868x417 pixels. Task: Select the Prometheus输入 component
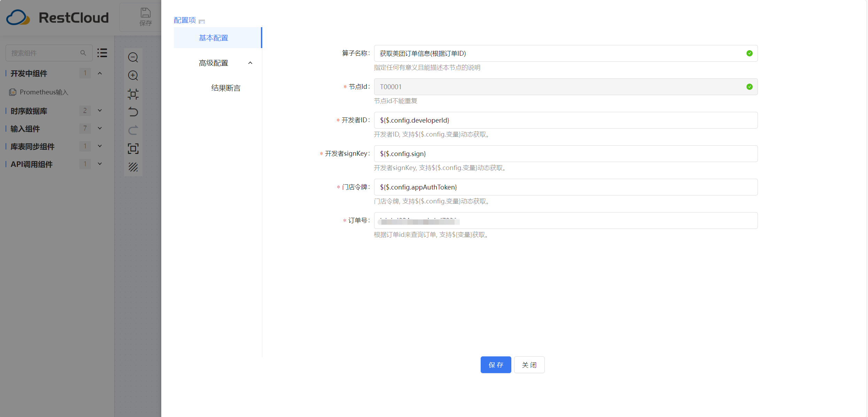pos(44,92)
